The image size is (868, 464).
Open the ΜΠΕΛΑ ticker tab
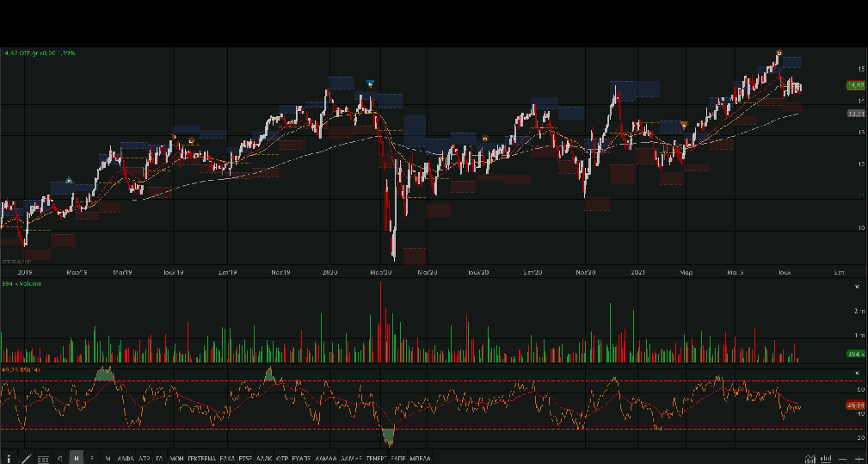pyautogui.click(x=421, y=458)
